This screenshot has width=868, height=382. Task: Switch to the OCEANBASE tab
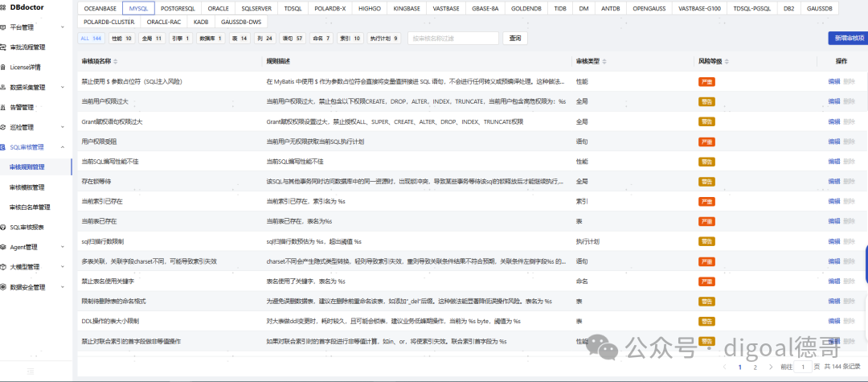point(100,9)
